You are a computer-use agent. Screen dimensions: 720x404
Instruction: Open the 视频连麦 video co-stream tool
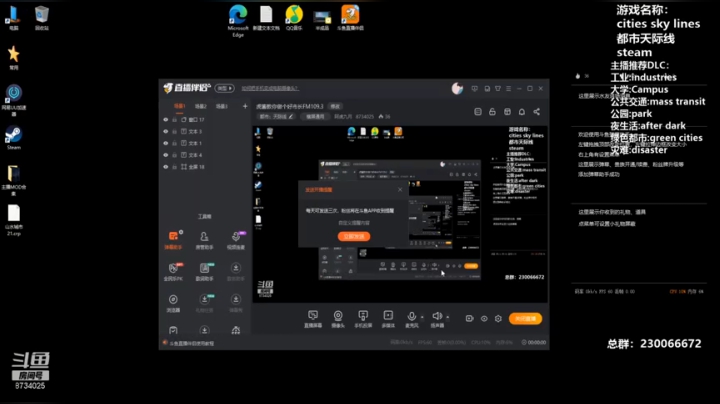pos(236,240)
